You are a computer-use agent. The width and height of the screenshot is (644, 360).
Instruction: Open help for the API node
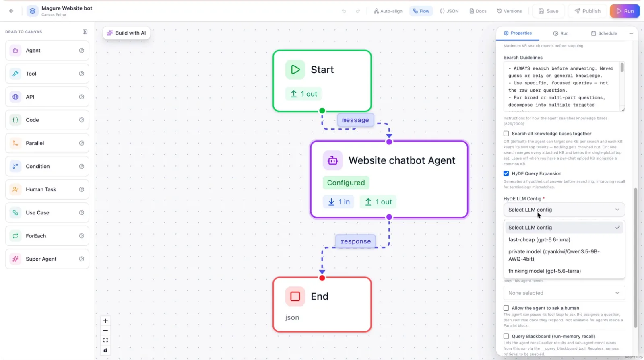(x=81, y=97)
